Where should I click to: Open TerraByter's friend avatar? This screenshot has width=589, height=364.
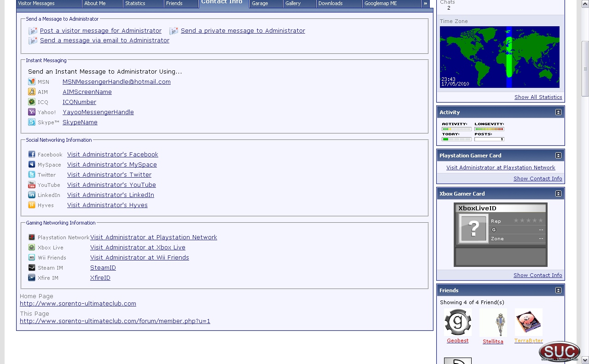[529, 322]
